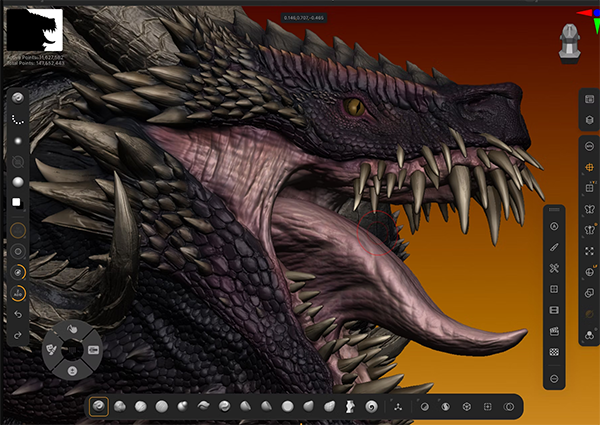The width and height of the screenshot is (600, 425).
Task: Redo the action with the left bar arrow
Action: [x=18, y=335]
